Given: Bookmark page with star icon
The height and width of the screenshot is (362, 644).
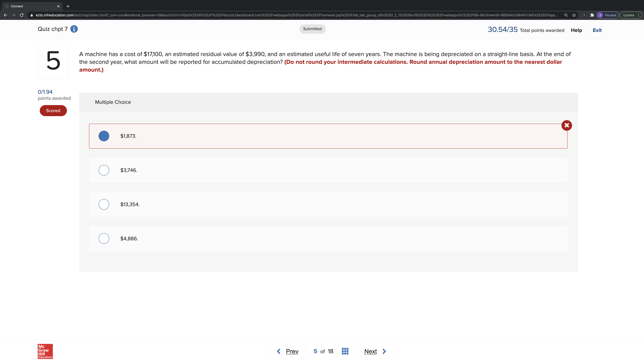Looking at the screenshot, I should tap(574, 15).
